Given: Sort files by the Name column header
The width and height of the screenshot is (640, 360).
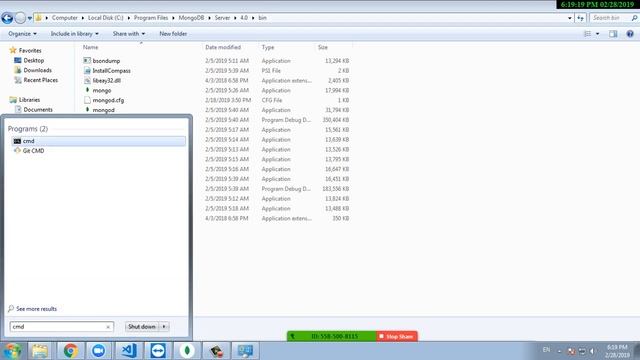Looking at the screenshot, I should pos(91,47).
